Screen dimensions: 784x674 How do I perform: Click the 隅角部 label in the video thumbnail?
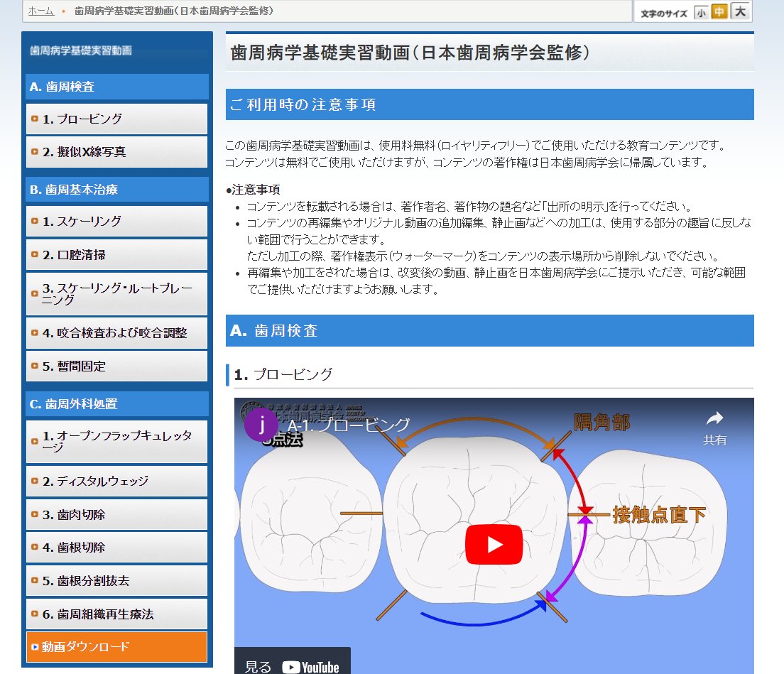pos(601,423)
